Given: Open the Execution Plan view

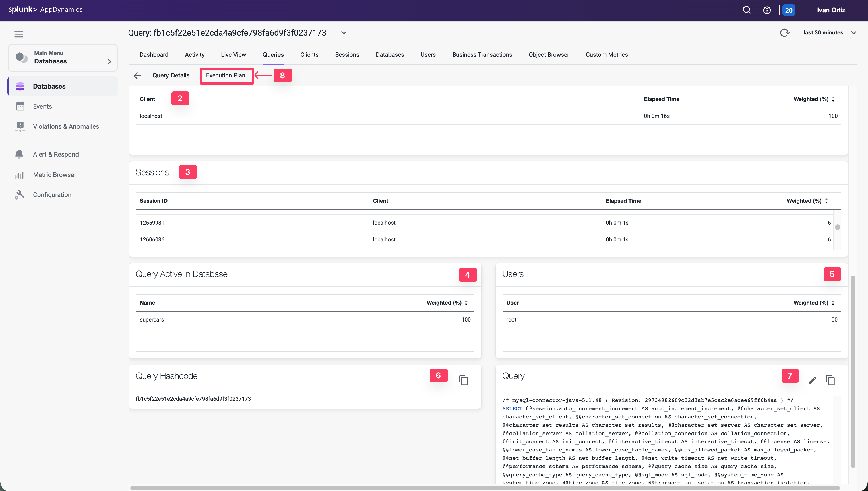Looking at the screenshot, I should (x=226, y=75).
